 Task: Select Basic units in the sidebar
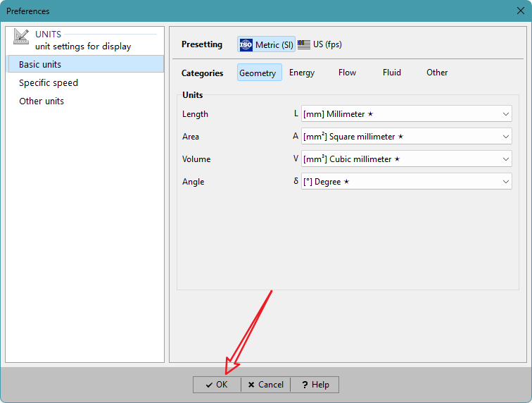tap(40, 64)
